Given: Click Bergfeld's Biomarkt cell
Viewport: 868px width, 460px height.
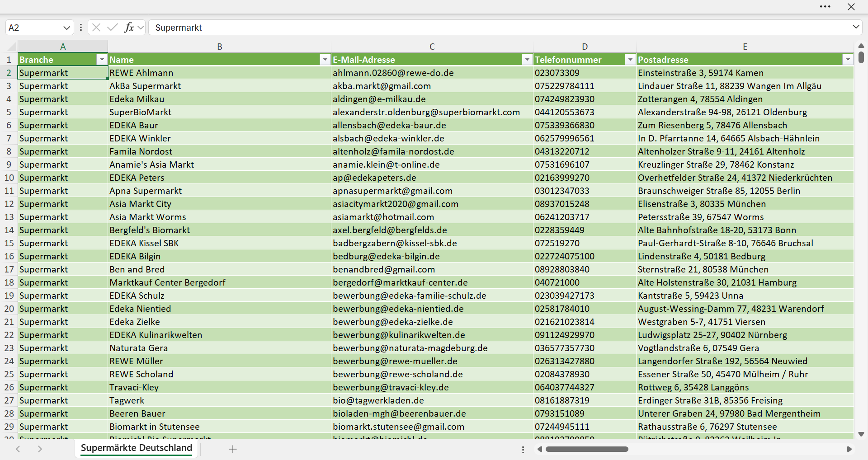Looking at the screenshot, I should click(220, 230).
